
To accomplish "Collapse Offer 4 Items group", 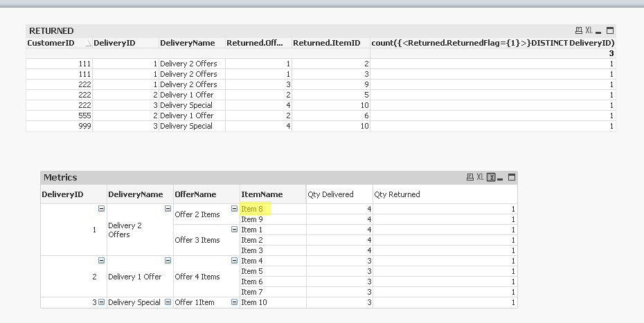I will (x=234, y=260).
